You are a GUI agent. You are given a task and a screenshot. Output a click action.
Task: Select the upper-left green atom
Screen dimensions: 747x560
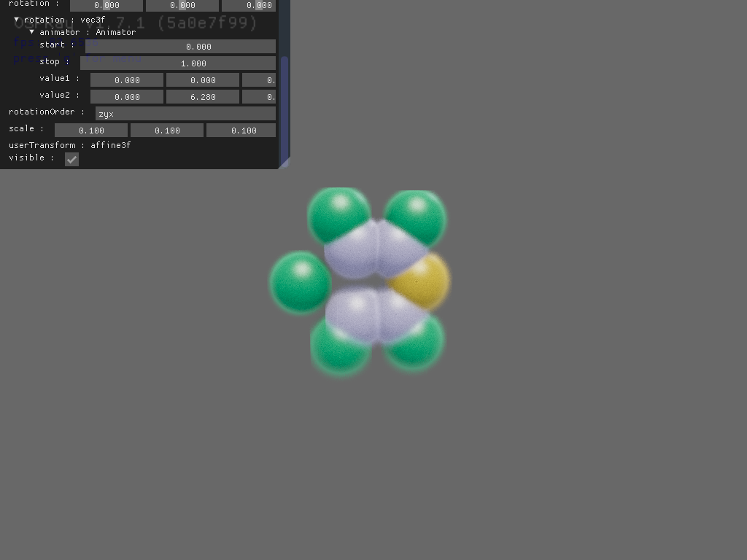pyautogui.click(x=338, y=213)
